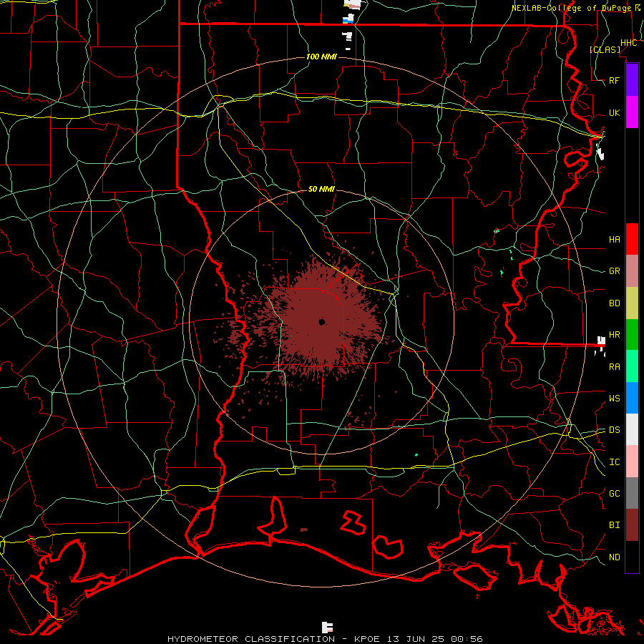
Task: Select the yellow BD legend swatch
Action: point(632,303)
